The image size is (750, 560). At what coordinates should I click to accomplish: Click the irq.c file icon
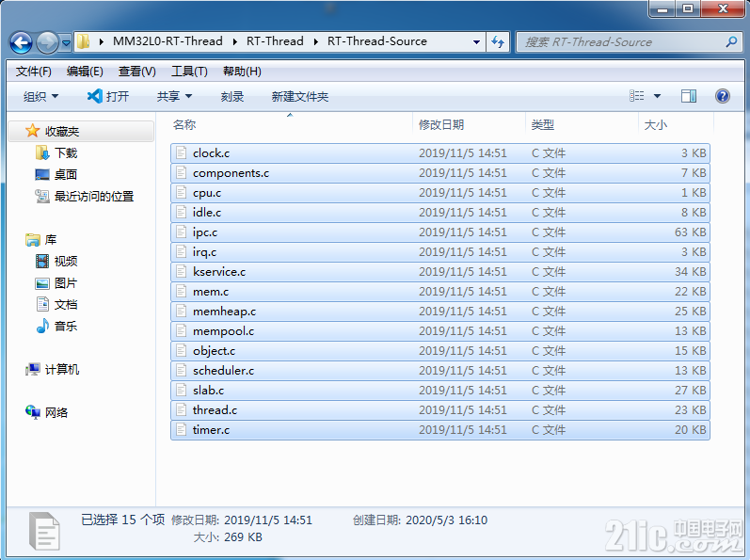click(x=181, y=252)
